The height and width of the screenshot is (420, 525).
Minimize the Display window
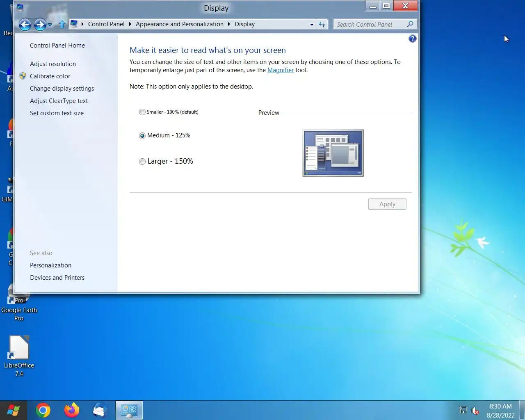click(x=373, y=6)
